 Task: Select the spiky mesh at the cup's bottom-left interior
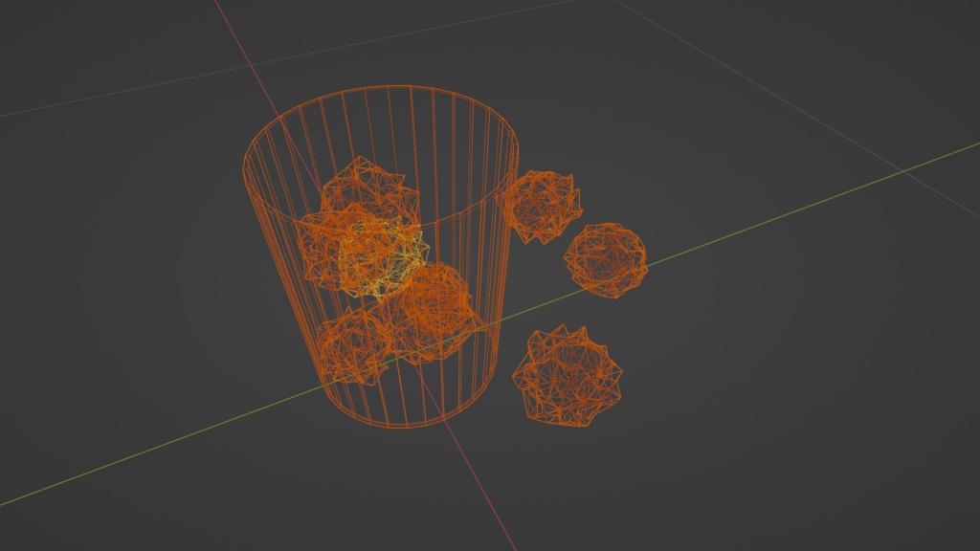point(352,345)
